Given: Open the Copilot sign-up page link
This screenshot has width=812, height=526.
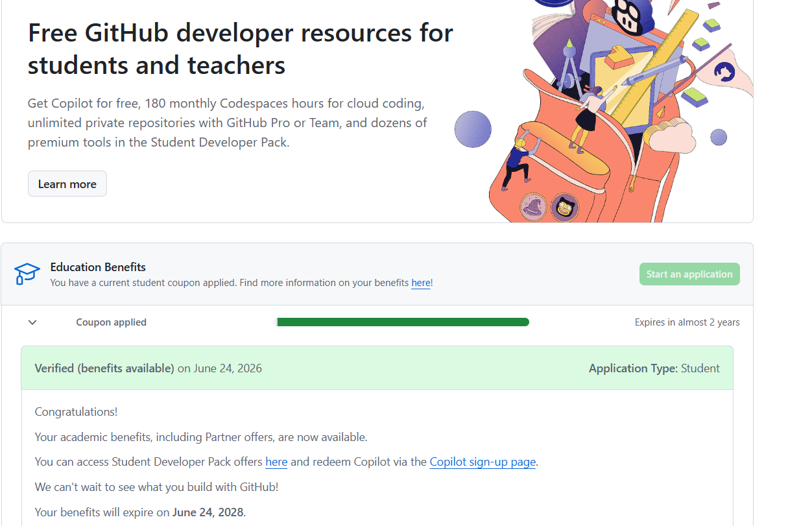Looking at the screenshot, I should tap(483, 462).
